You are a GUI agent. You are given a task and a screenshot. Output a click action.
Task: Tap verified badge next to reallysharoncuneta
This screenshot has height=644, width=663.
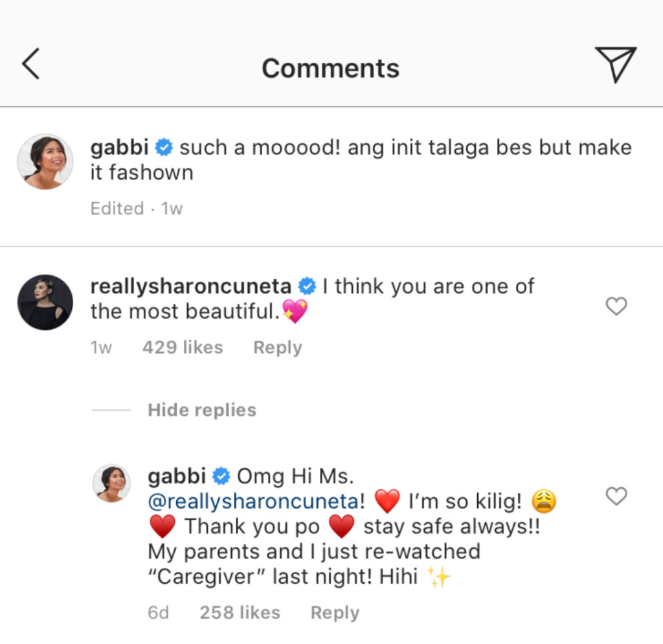pos(306,286)
